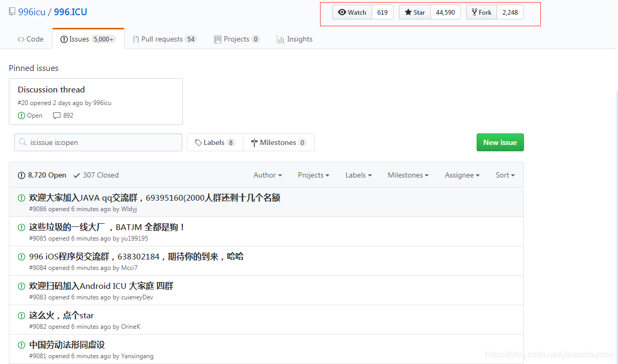Open the 996icu owner link
Image resolution: width=618 pixels, height=364 pixels.
click(x=32, y=12)
